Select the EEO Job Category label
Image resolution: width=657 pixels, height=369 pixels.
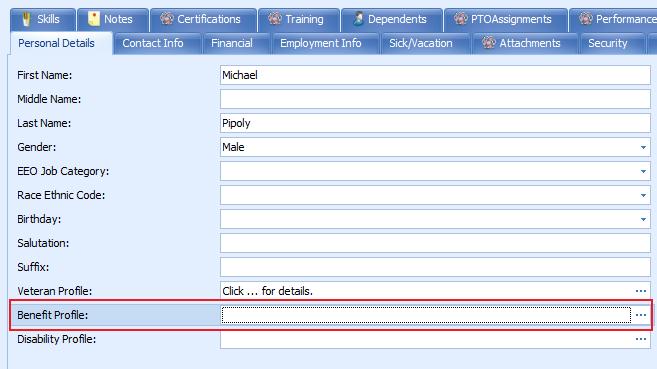[63, 171]
